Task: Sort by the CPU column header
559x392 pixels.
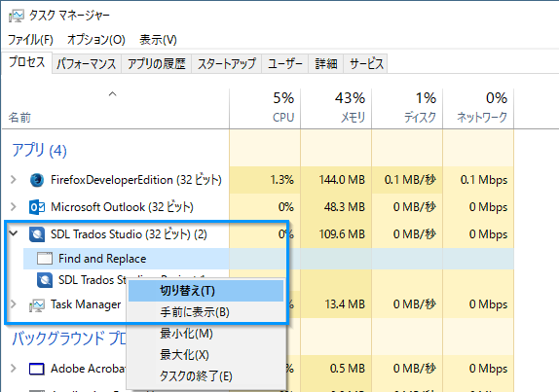Action: (x=265, y=109)
